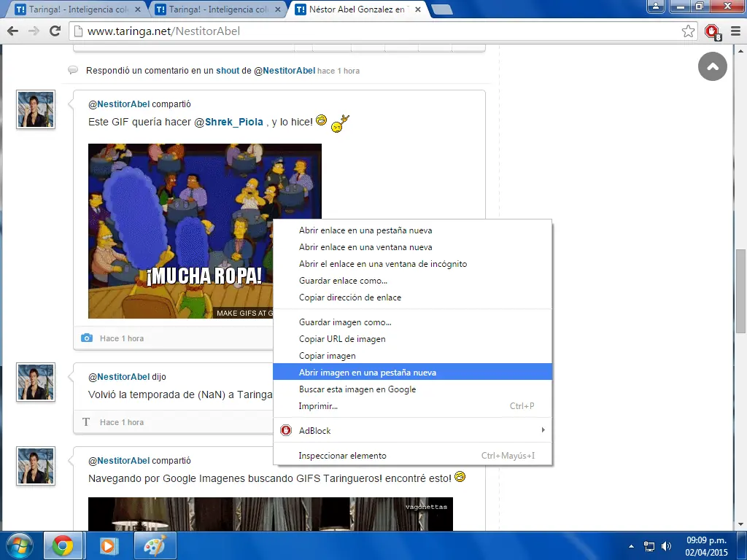Click network icon in system tray
The width and height of the screenshot is (747, 560).
pyautogui.click(x=649, y=546)
